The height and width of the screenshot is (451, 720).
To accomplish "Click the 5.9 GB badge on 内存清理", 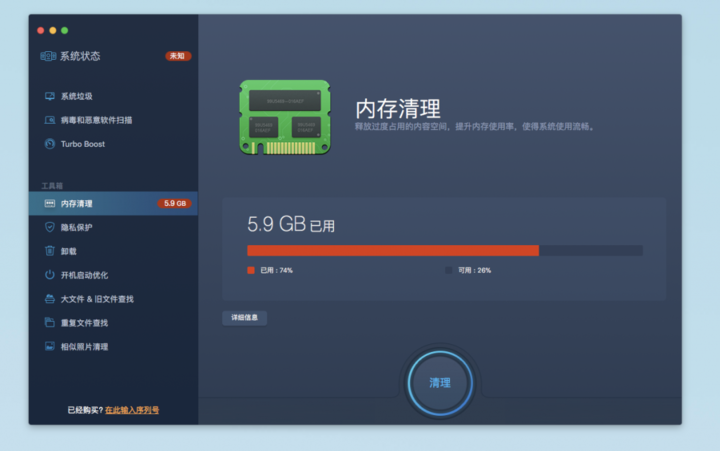I will (x=174, y=203).
